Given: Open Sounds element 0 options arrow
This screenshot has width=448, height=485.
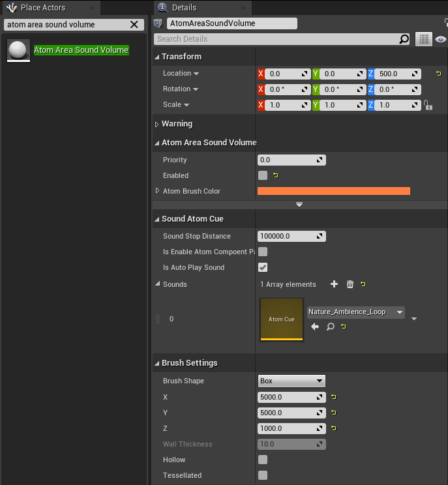Looking at the screenshot, I should point(414,319).
